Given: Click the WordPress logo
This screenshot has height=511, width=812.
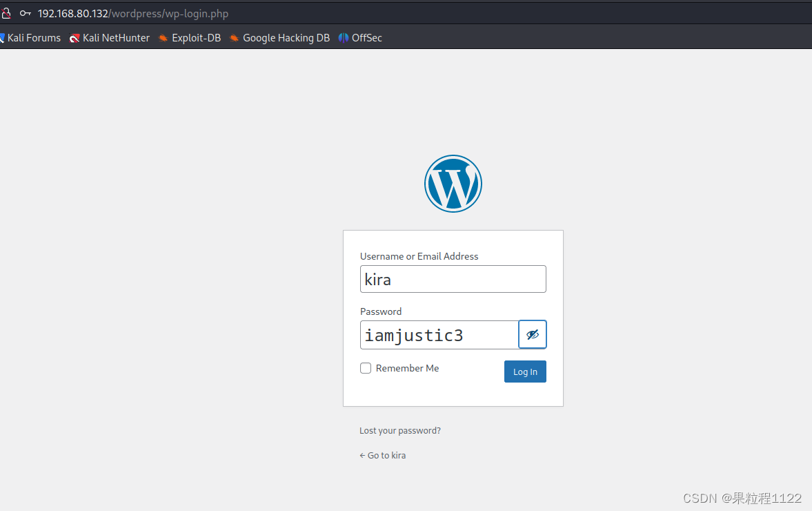Looking at the screenshot, I should point(453,184).
